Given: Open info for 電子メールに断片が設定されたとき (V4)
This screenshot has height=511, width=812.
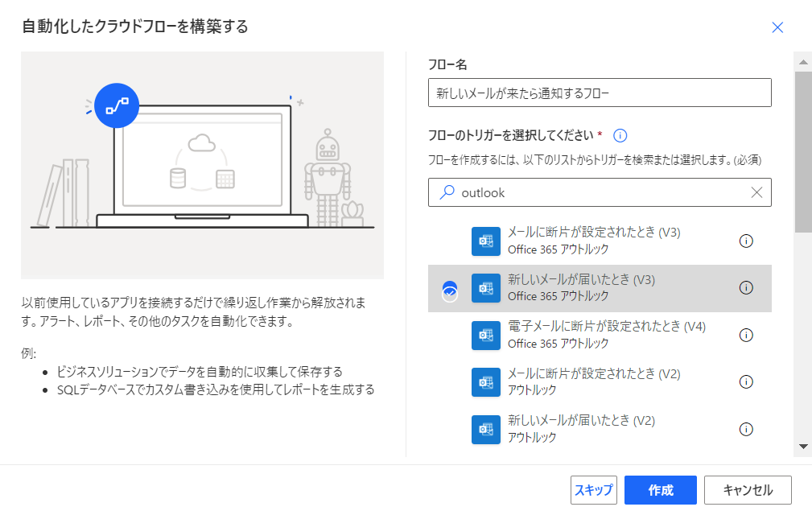Looking at the screenshot, I should (x=746, y=335).
